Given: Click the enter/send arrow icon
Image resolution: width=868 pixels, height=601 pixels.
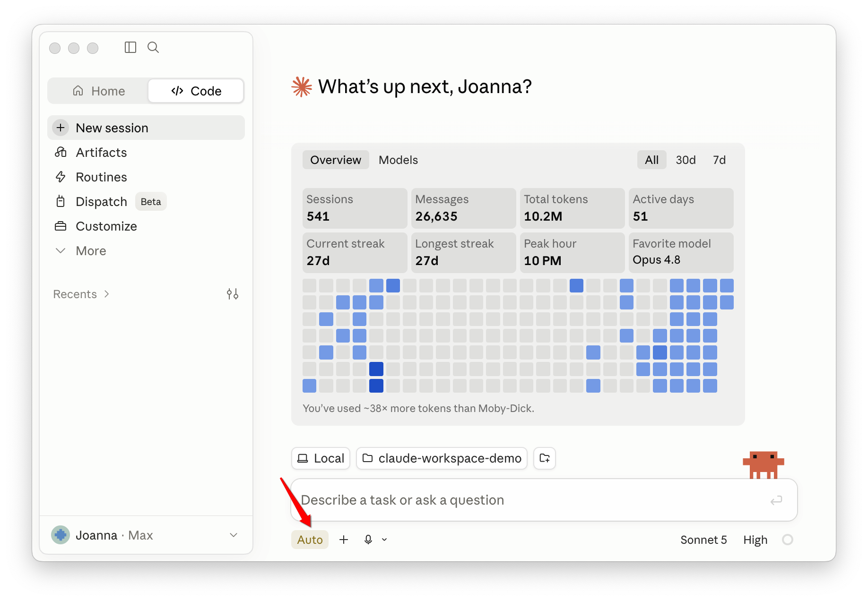Looking at the screenshot, I should coord(776,500).
